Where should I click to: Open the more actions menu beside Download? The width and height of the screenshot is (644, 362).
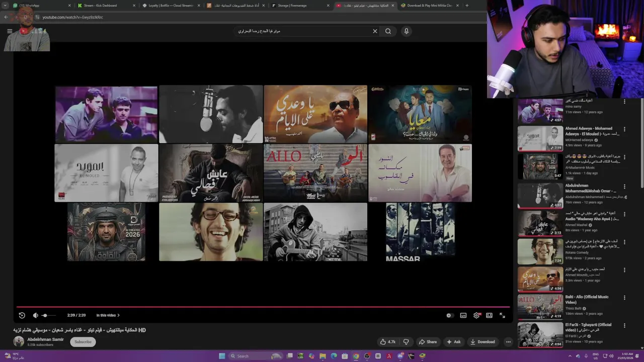pos(508,342)
